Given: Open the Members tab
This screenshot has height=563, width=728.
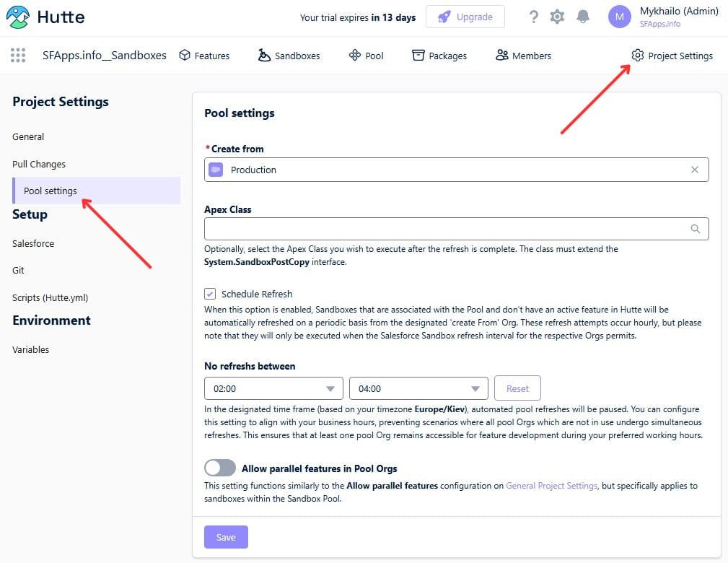Looking at the screenshot, I should tap(523, 56).
